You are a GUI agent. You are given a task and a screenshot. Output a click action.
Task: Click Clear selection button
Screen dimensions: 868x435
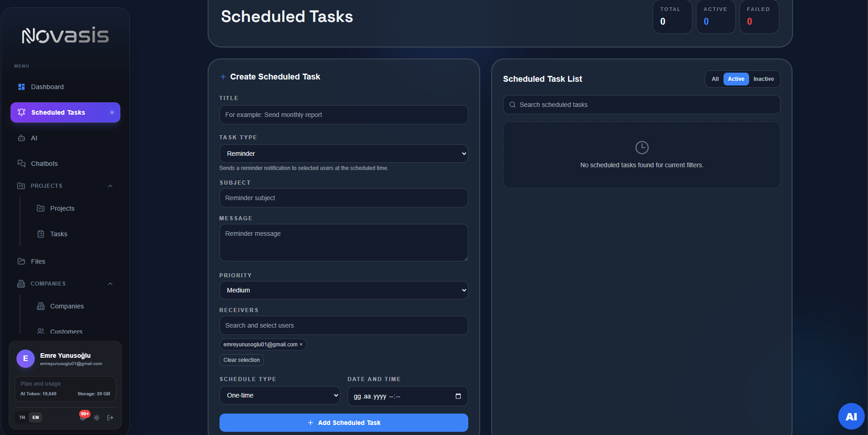click(241, 360)
